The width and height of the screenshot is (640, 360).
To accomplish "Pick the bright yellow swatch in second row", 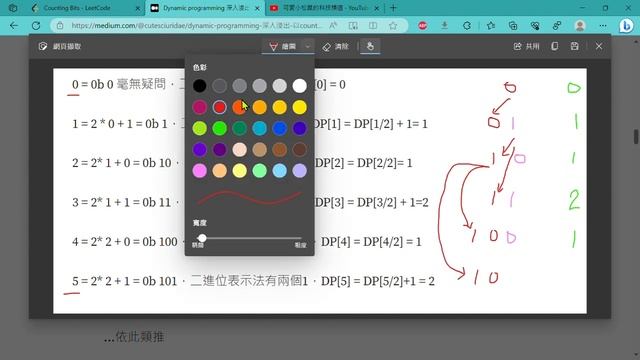I will [300, 107].
